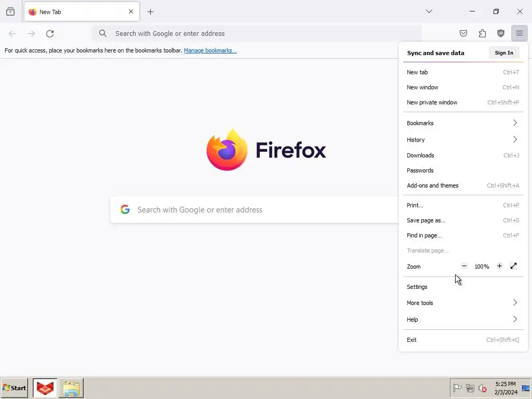Open the Windows Start button

(x=14, y=388)
